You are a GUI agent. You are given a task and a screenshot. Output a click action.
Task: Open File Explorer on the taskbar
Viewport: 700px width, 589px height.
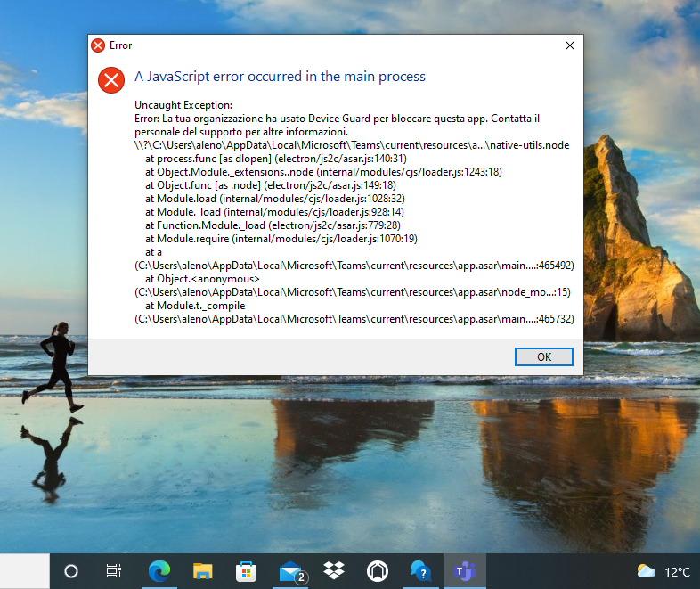(x=202, y=571)
